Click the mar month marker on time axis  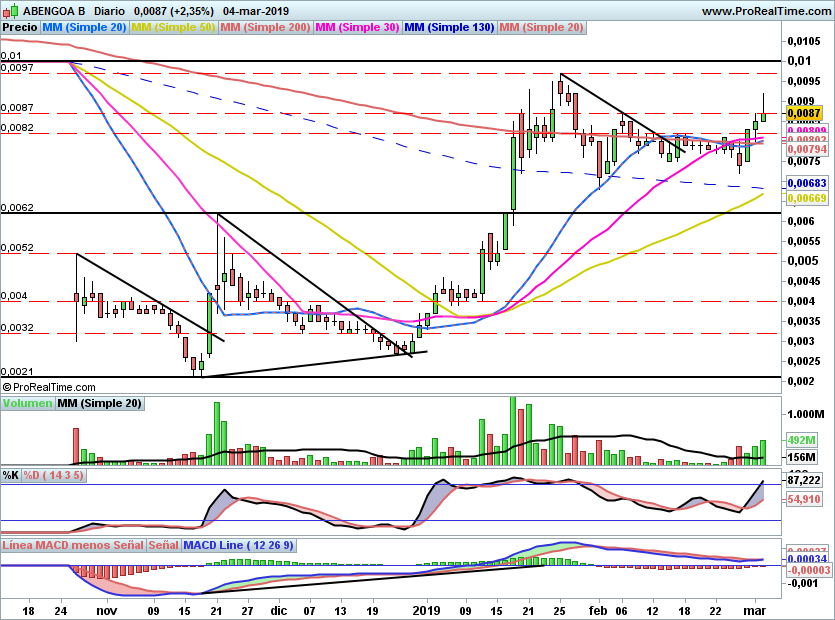click(754, 610)
